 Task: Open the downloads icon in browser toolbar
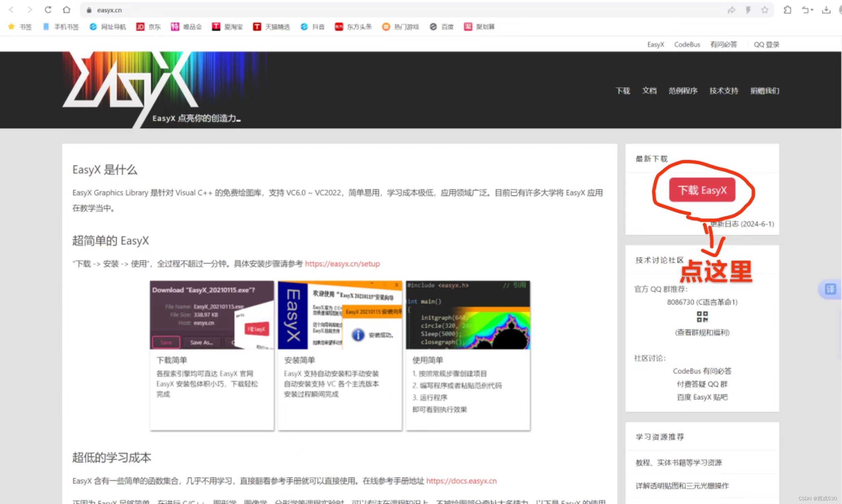pos(826,10)
